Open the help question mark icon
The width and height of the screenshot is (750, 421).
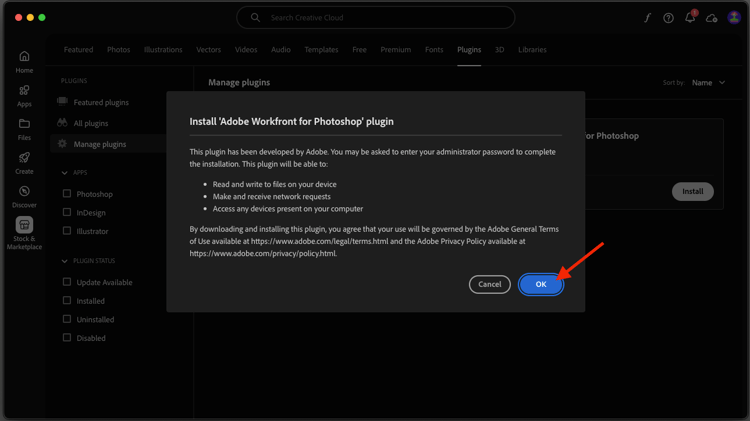pyautogui.click(x=668, y=18)
